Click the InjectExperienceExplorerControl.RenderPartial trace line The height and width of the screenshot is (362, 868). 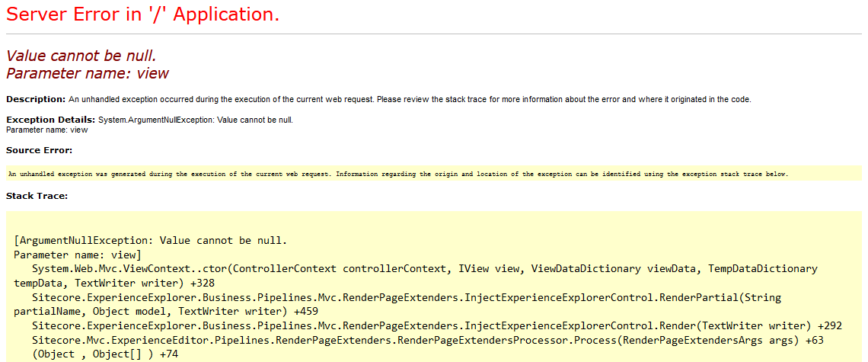point(407,298)
